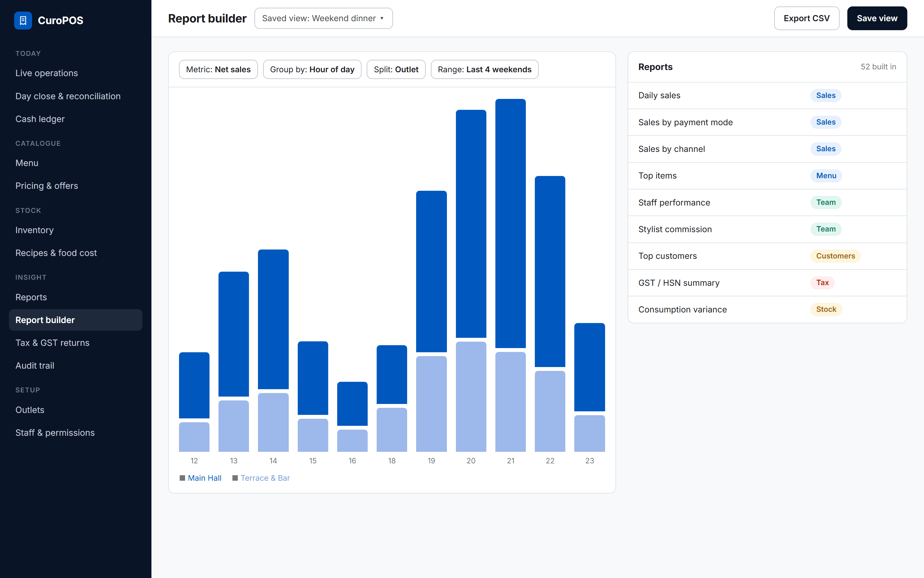Click the x-axis label 22
924x578 pixels.
[x=550, y=461]
